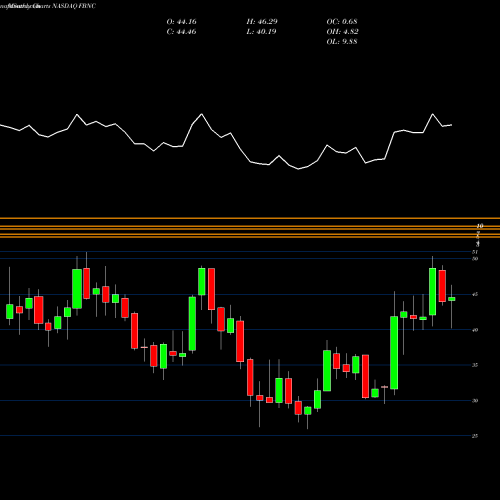Click the NASDAQ FBNC chart title
This screenshot has height=500, width=500.
[74, 6]
